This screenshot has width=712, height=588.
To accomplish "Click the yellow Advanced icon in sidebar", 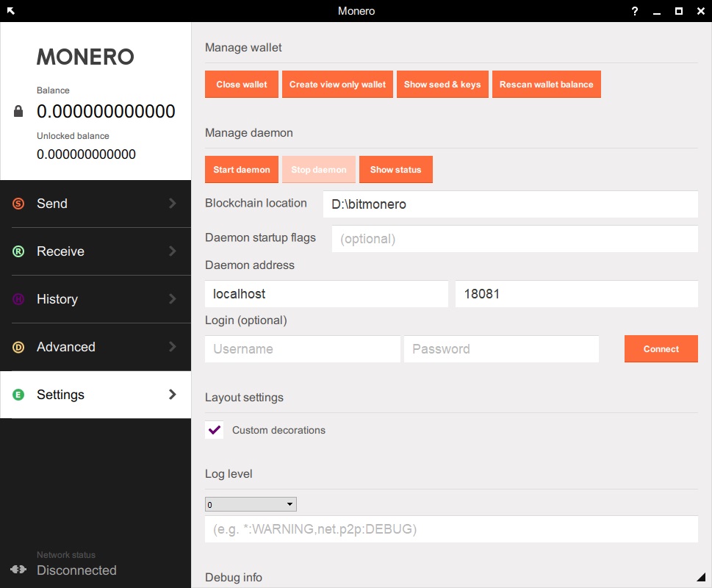I will pyautogui.click(x=18, y=347).
